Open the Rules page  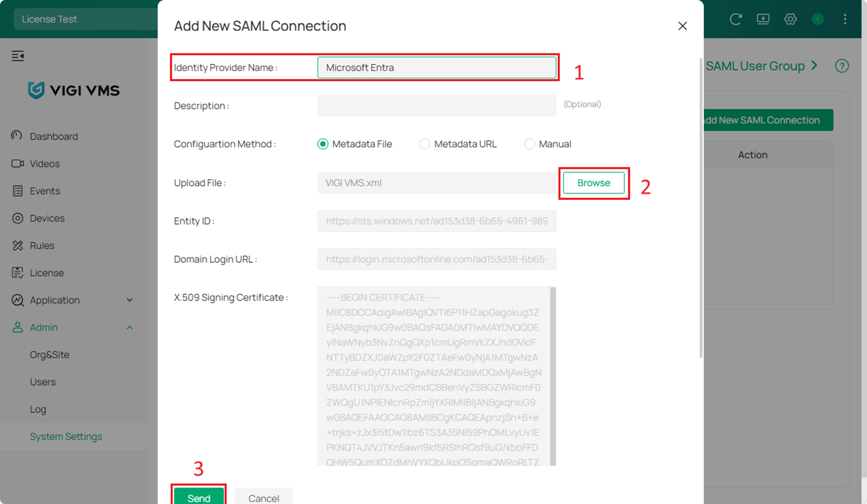(x=42, y=245)
